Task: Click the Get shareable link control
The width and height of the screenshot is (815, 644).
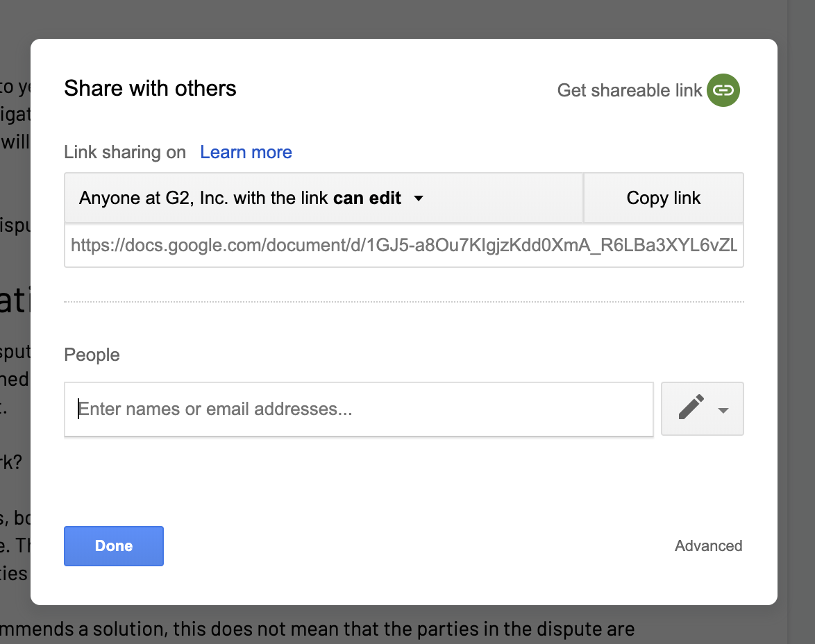Action: [x=628, y=90]
